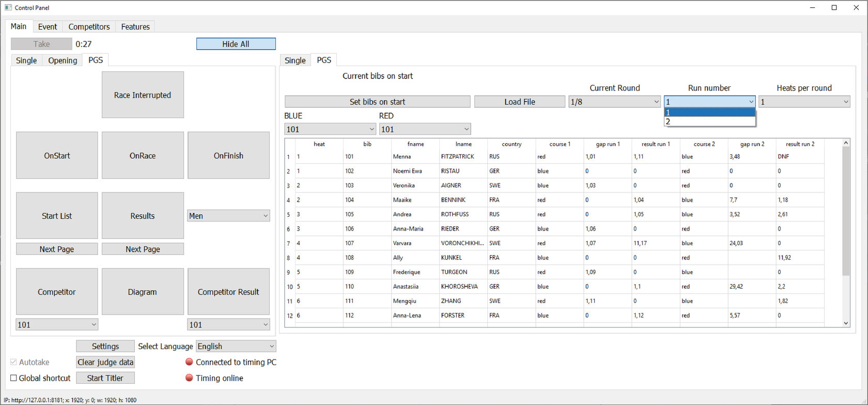Image resolution: width=868 pixels, height=405 pixels.
Task: Click the Competitor button
Action: tap(57, 292)
